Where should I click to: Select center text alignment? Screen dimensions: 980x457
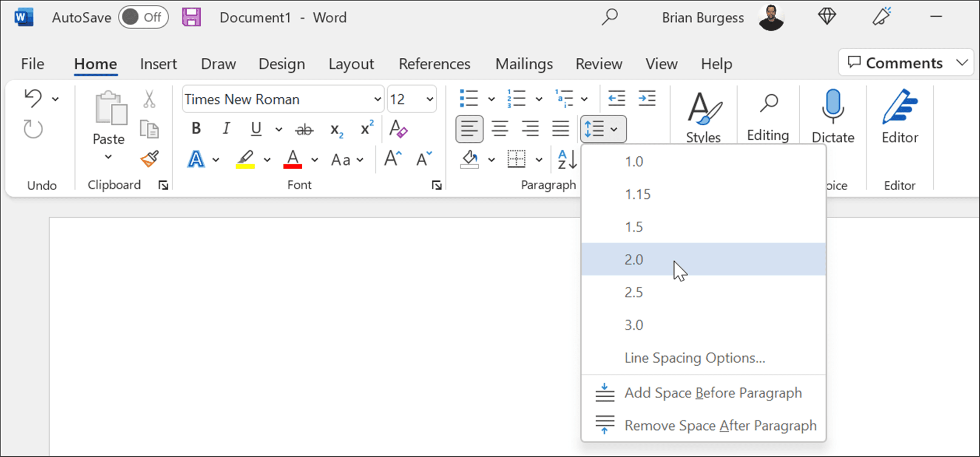pyautogui.click(x=500, y=129)
